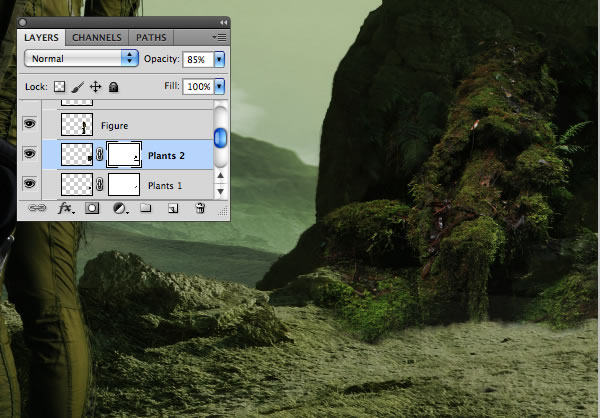Open the Fill slider dropdown arrow
The width and height of the screenshot is (600, 418).
[x=219, y=87]
